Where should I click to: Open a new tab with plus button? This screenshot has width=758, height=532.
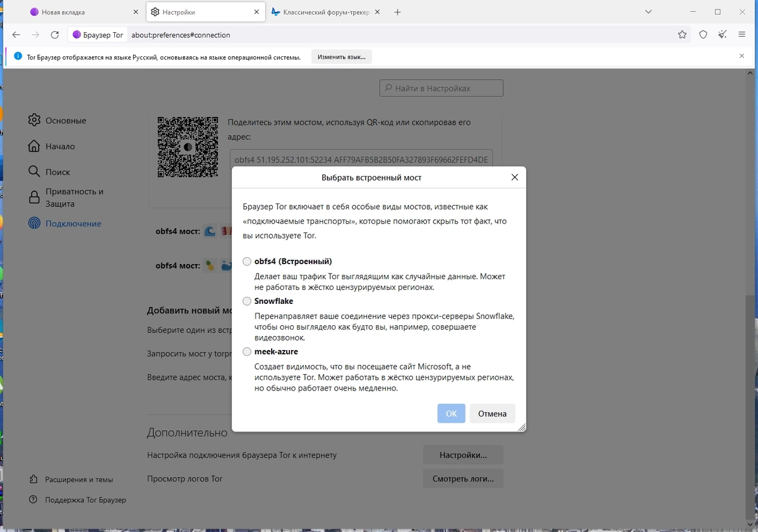point(397,12)
